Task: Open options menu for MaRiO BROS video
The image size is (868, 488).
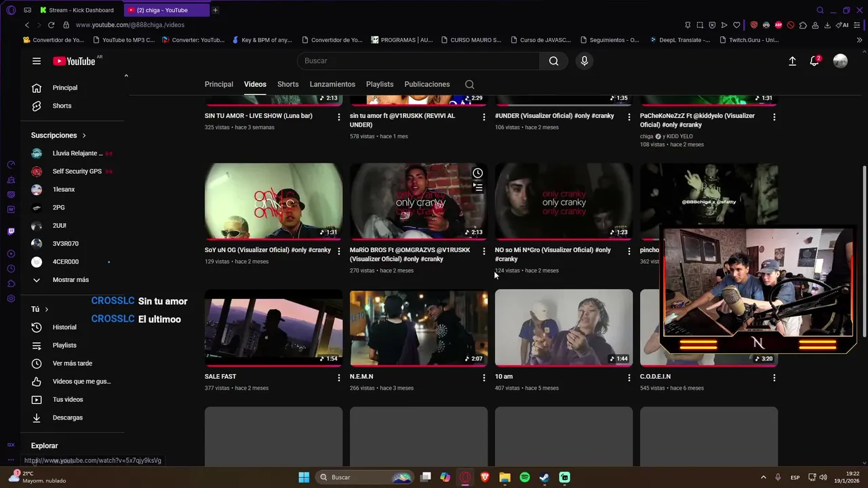Action: (x=484, y=251)
